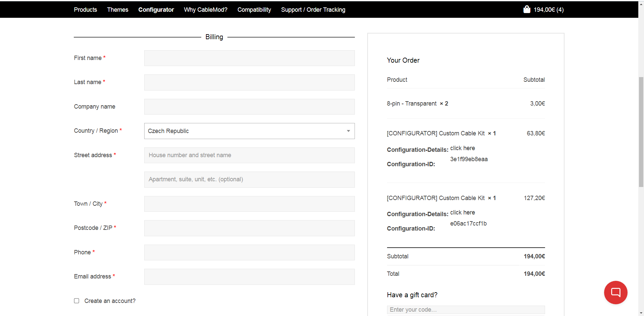Open the Products menu
This screenshot has width=644, height=316.
85,10
